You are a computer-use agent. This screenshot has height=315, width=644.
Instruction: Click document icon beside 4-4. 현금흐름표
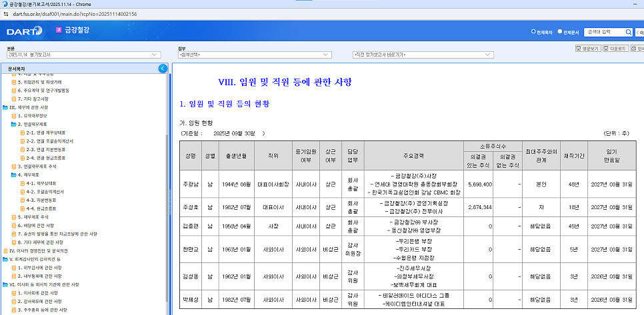pos(23,208)
